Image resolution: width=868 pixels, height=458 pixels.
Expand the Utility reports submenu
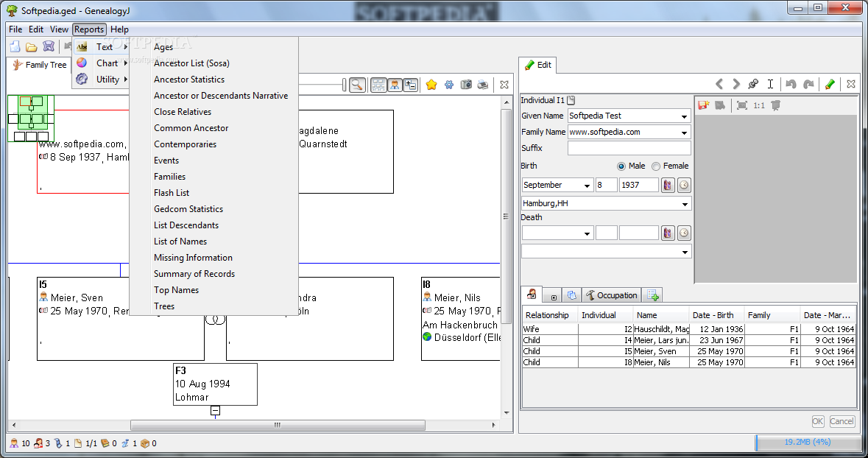tap(102, 80)
